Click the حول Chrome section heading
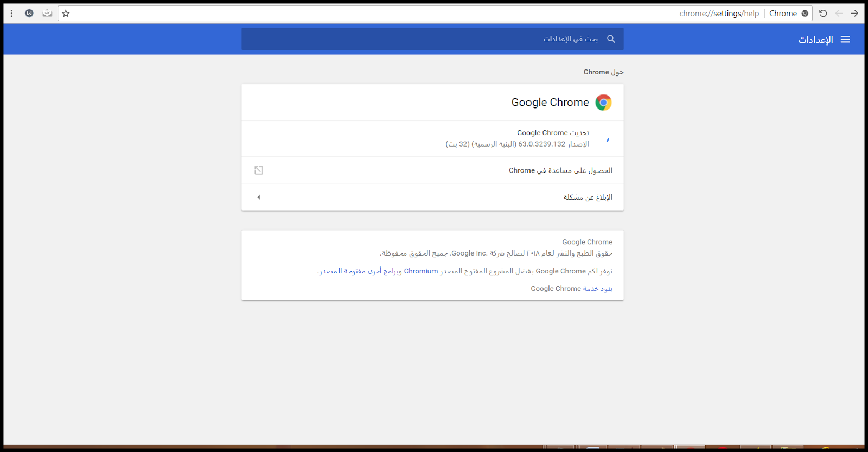Viewport: 868px width, 452px height. [603, 72]
